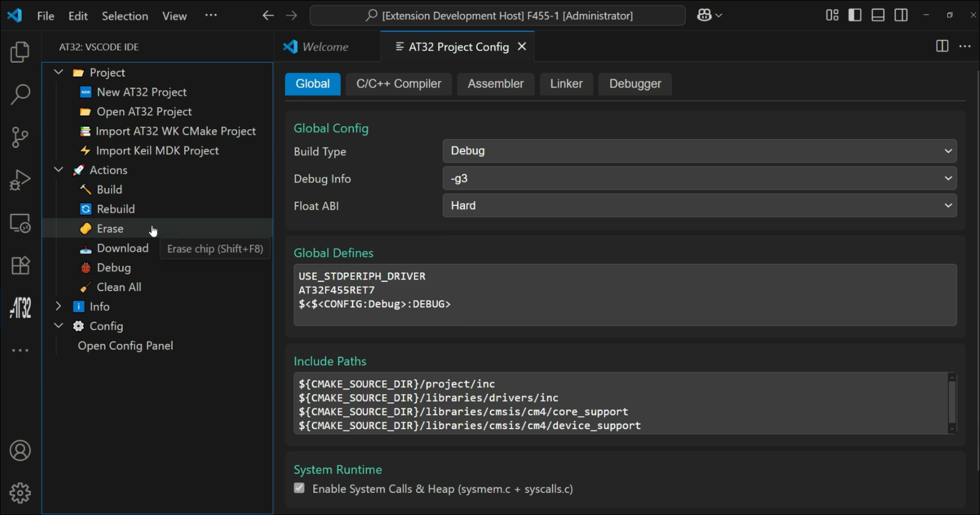980x515 pixels.
Task: Toggle the Primary Side Bar
Action: [x=855, y=15]
